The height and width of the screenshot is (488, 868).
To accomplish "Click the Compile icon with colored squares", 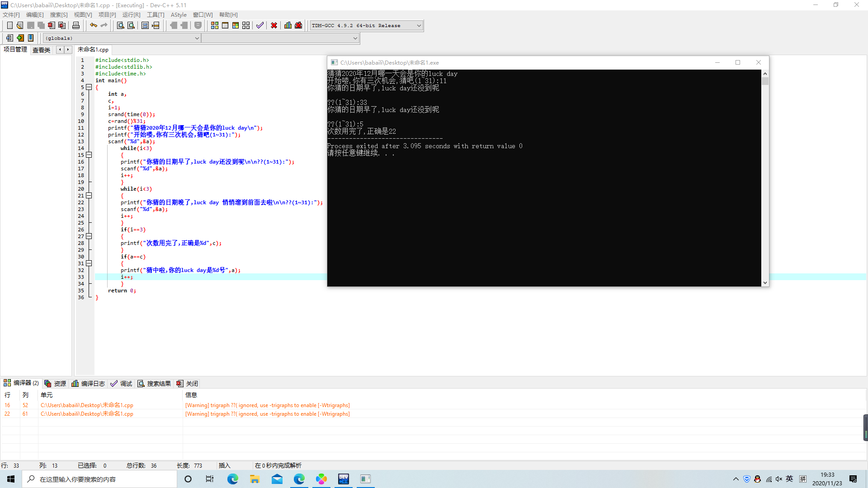I will (x=215, y=26).
